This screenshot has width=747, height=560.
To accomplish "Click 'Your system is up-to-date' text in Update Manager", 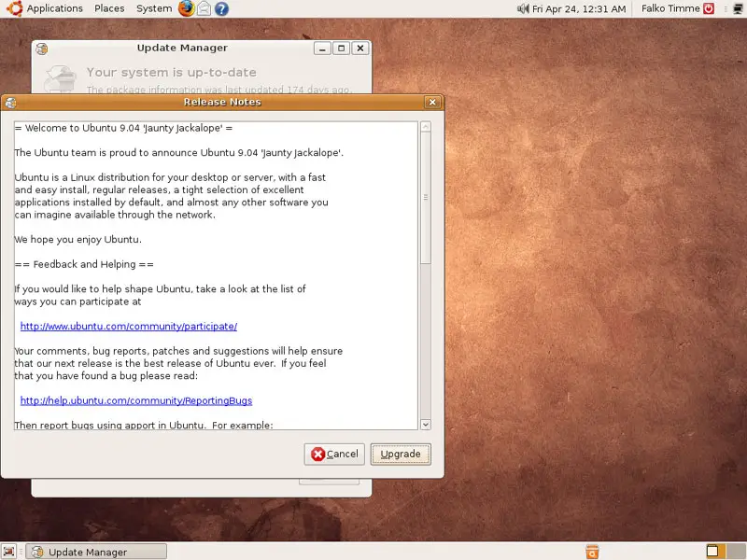I will pyautogui.click(x=172, y=73).
